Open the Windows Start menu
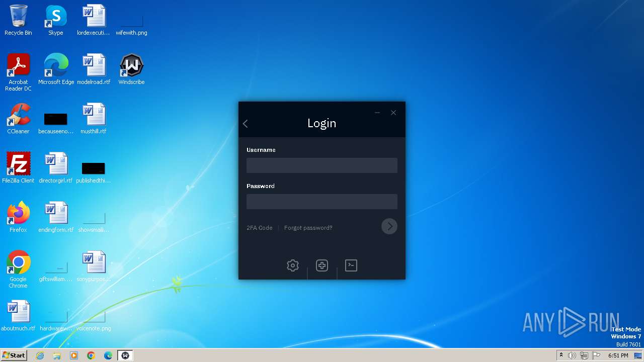Image resolution: width=644 pixels, height=362 pixels. 14,355
